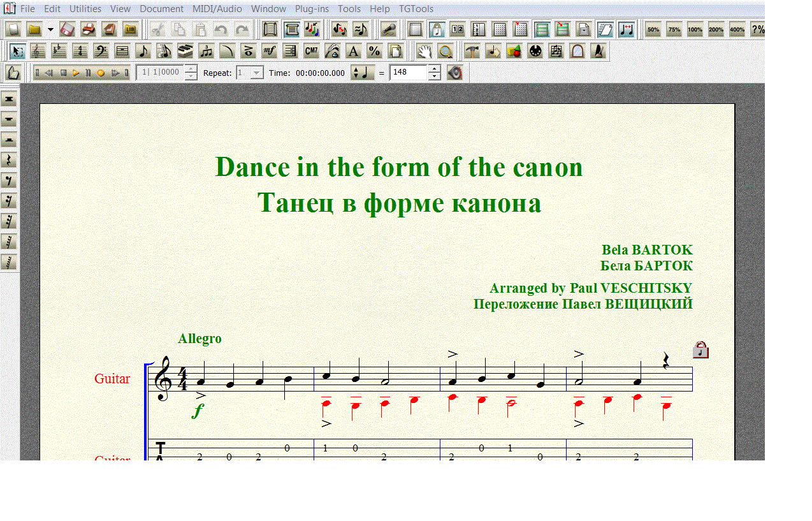The height and width of the screenshot is (521, 812).
Task: Select the Key Signature tool
Action: point(59,51)
